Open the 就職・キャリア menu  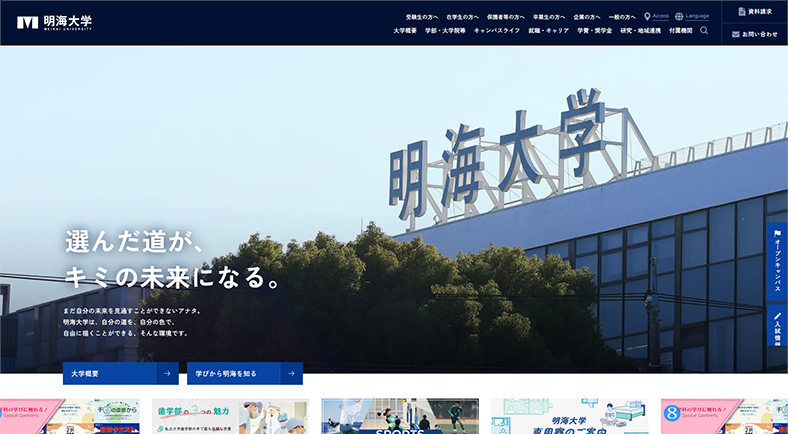point(549,31)
